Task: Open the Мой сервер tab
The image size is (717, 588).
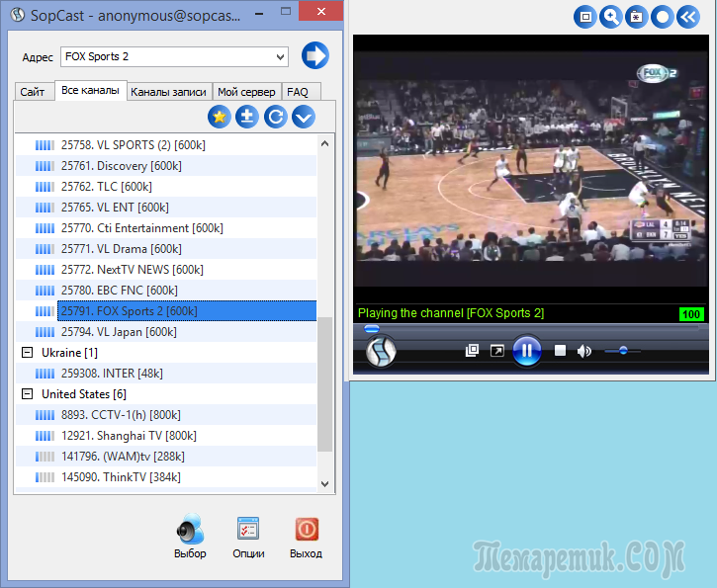Action: click(x=246, y=92)
